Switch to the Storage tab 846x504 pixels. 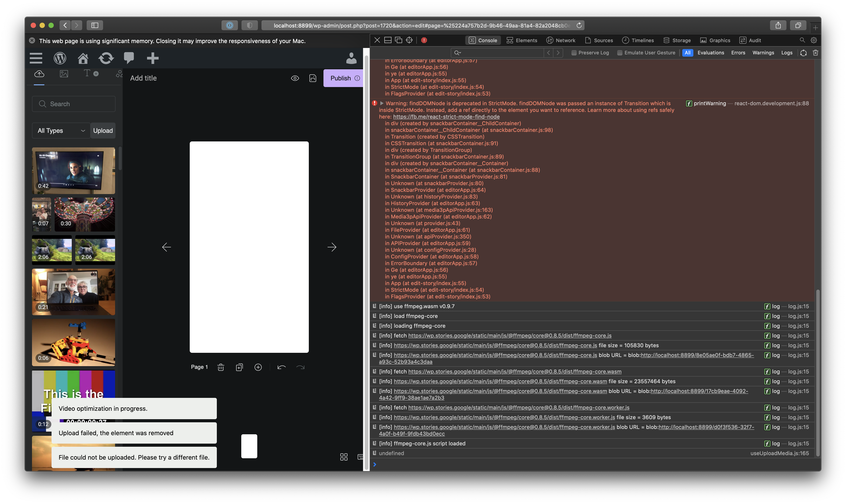677,40
